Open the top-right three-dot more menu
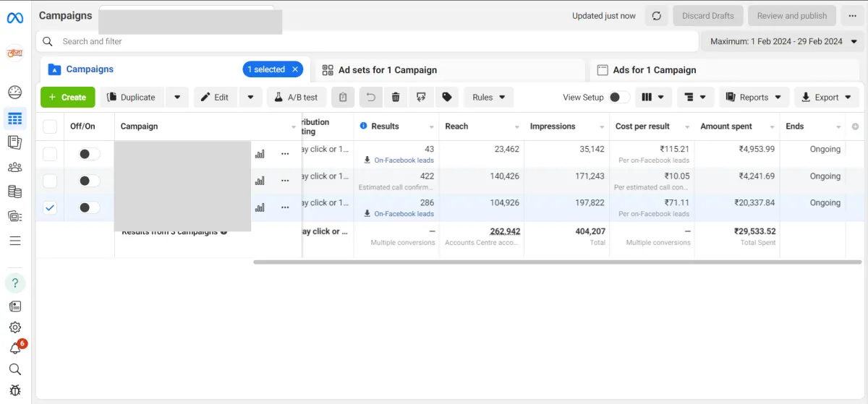 click(852, 16)
